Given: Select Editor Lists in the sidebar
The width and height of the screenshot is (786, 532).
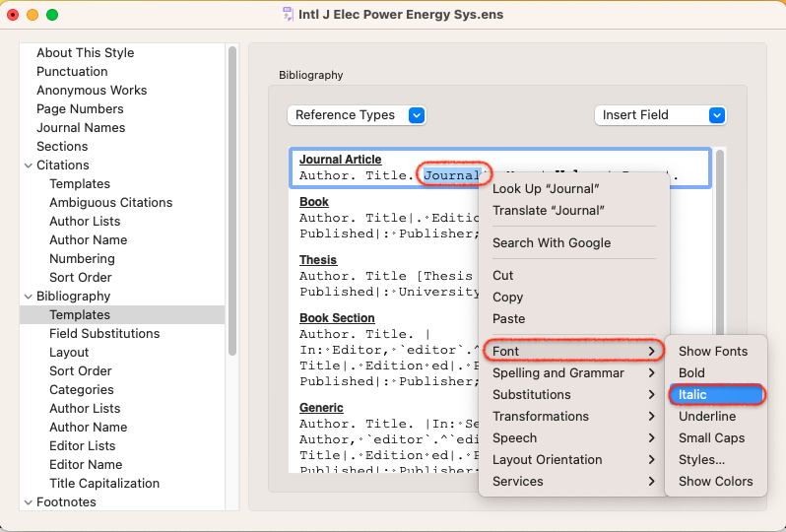Looking at the screenshot, I should coord(82,445).
